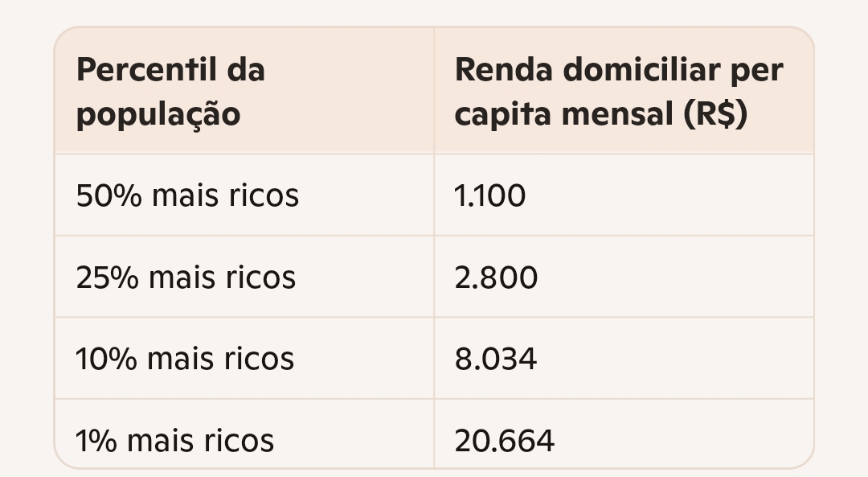Click the 1.100 income value

490,195
